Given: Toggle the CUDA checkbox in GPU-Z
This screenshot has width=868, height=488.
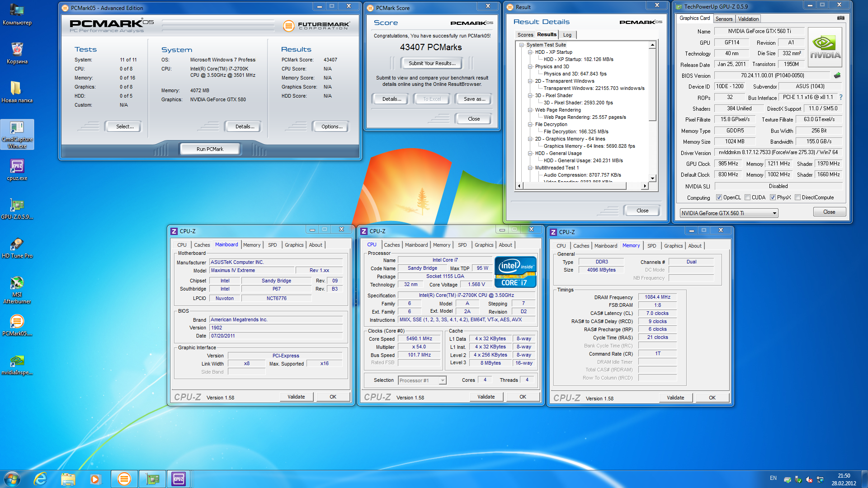Looking at the screenshot, I should (x=747, y=197).
